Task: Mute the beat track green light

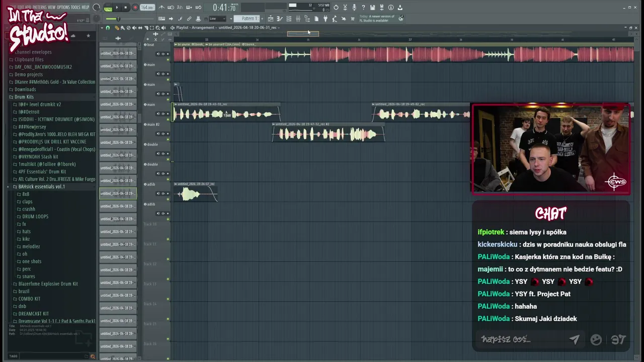Action: 168,59
